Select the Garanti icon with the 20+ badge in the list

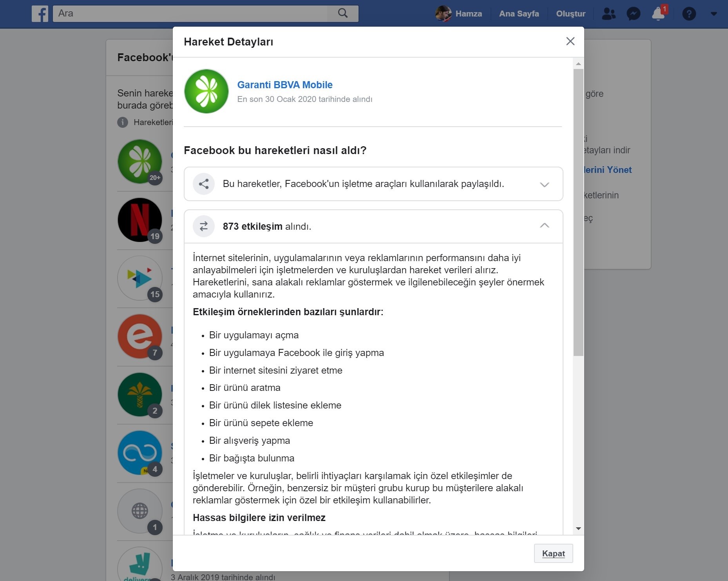click(x=140, y=162)
